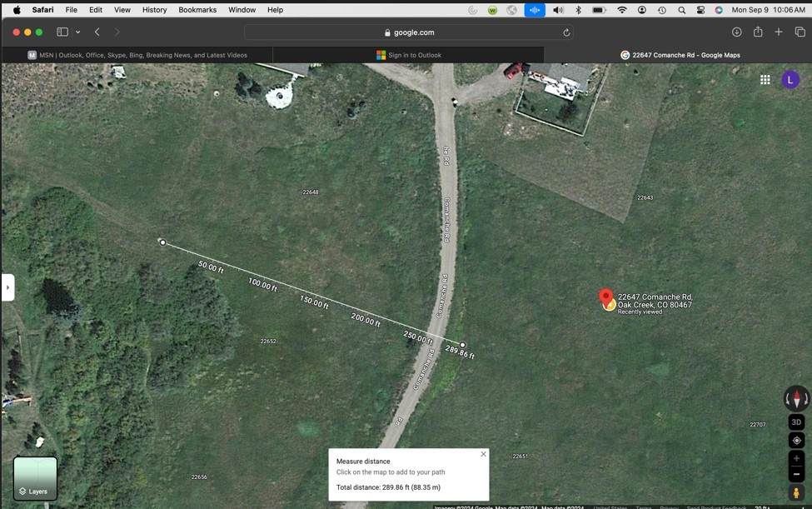
Task: Toggle the Safari sidebar
Action: (x=62, y=32)
